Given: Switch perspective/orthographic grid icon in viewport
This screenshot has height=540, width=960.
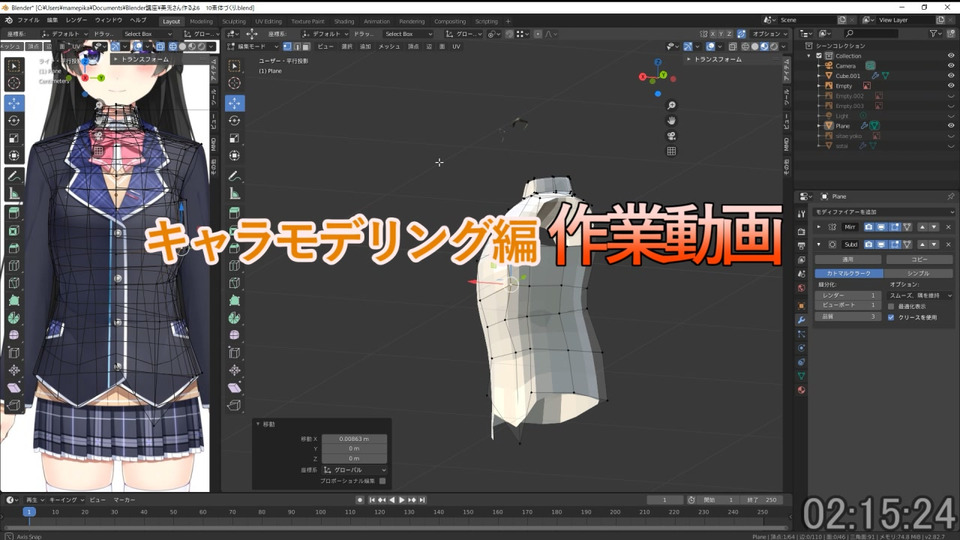Looking at the screenshot, I should (671, 151).
